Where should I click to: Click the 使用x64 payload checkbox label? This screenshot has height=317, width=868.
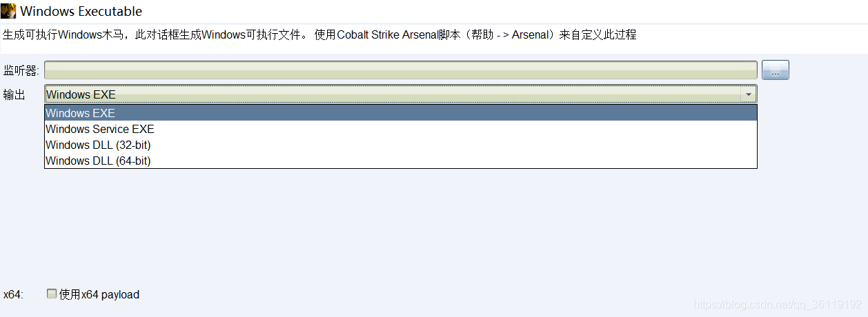pyautogui.click(x=99, y=294)
